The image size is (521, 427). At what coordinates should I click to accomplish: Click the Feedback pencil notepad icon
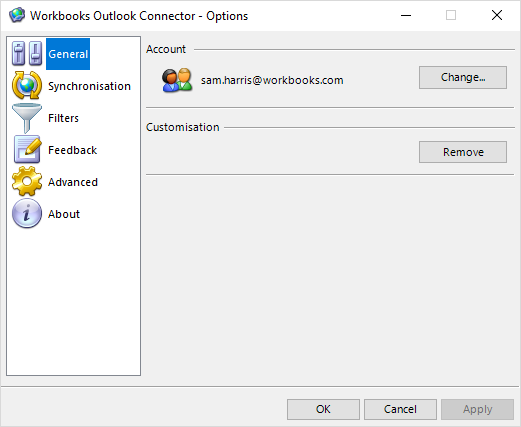27,150
